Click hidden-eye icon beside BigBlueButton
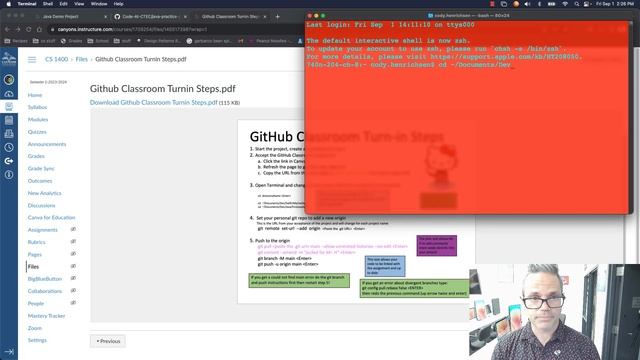The height and width of the screenshot is (360, 640). (x=73, y=278)
